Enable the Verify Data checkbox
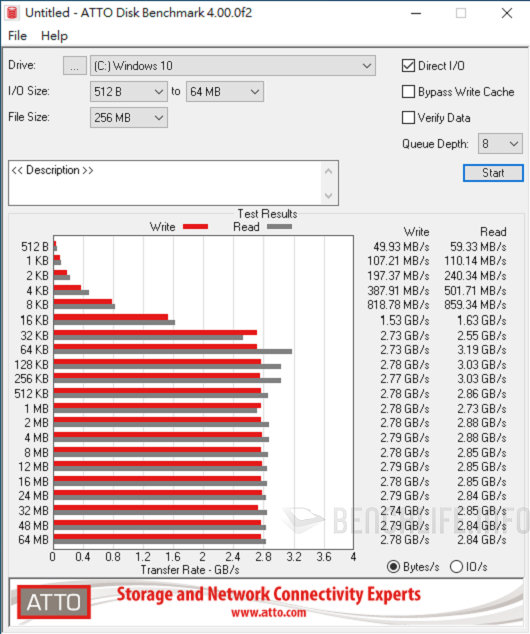 pos(408,118)
